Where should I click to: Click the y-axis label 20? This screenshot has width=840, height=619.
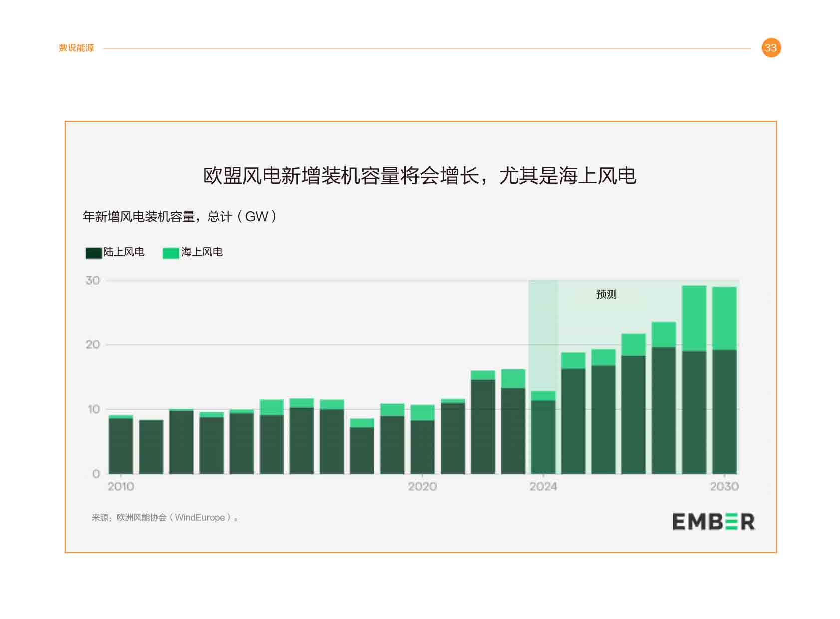[x=93, y=344]
